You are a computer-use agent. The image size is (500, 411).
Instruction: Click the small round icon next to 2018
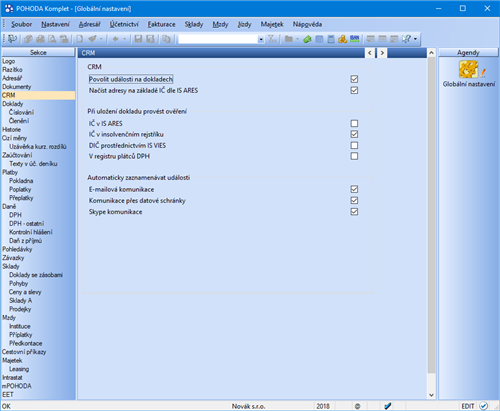(357, 406)
